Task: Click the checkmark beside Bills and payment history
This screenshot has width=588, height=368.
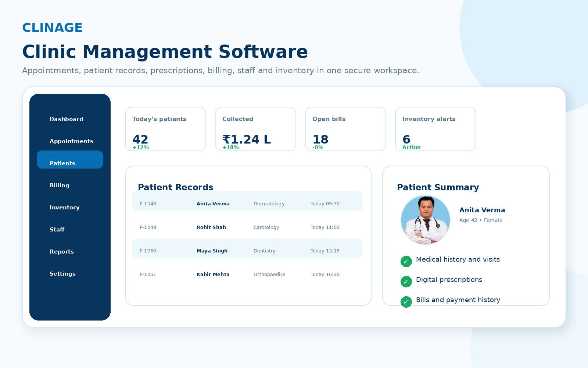Action: coord(406,302)
